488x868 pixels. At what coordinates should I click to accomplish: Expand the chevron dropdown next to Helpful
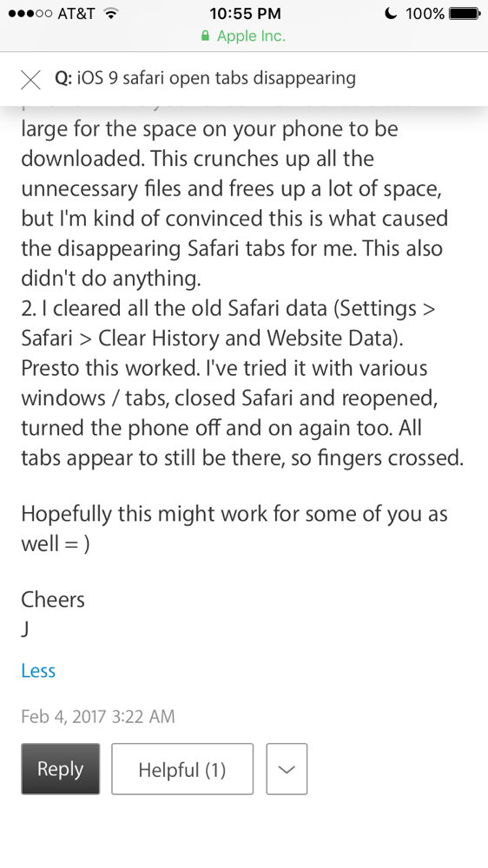point(287,769)
